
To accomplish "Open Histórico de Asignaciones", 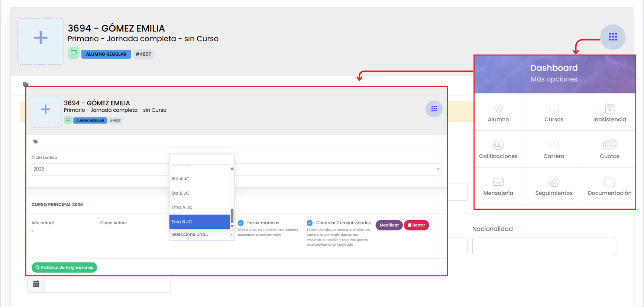I will pyautogui.click(x=64, y=268).
